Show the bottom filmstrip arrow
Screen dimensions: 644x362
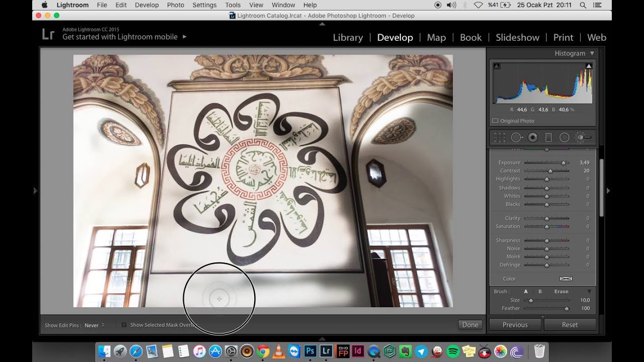tap(322, 339)
